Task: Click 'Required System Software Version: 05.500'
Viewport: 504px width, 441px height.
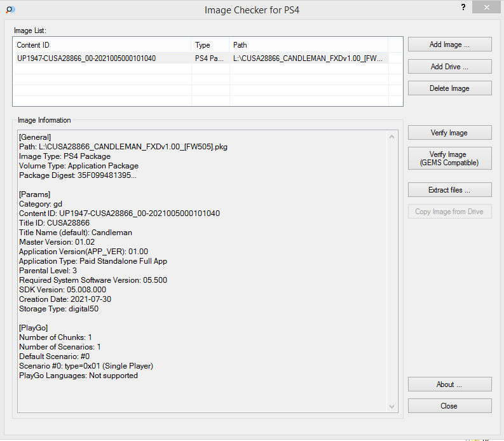Action: click(93, 280)
